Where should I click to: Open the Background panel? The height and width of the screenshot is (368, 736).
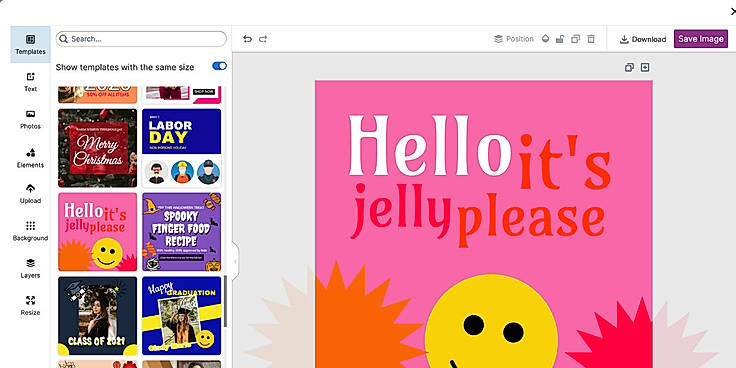(x=31, y=231)
